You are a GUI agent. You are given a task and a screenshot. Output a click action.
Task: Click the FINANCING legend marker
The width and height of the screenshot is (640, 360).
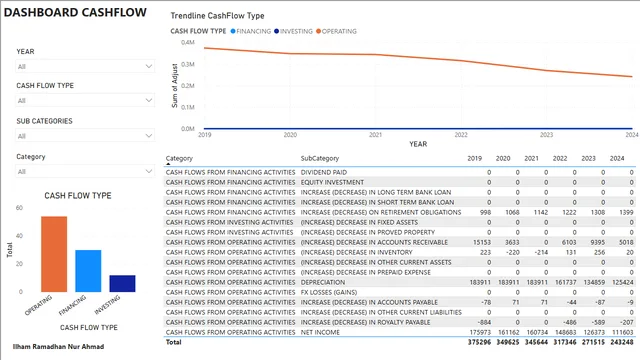coord(233,31)
